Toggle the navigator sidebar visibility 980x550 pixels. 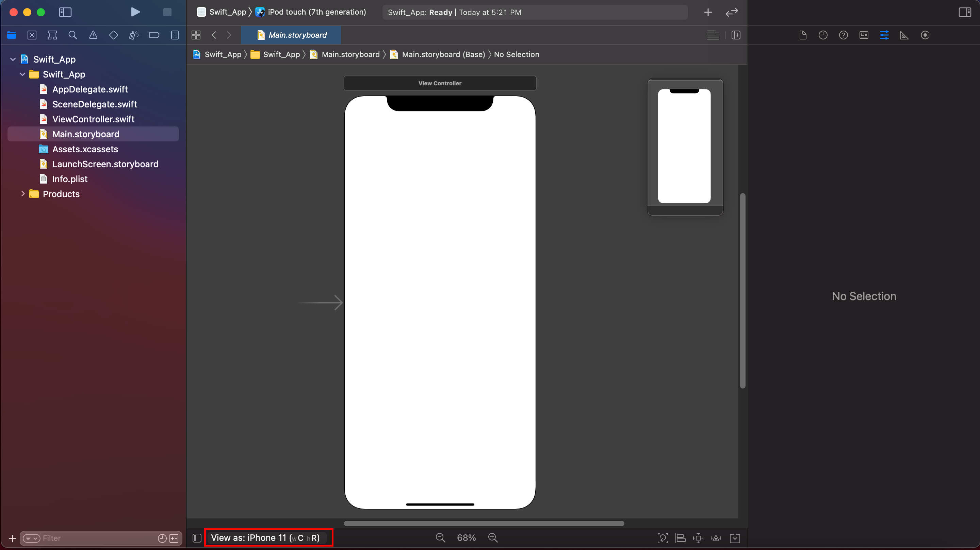coord(65,12)
